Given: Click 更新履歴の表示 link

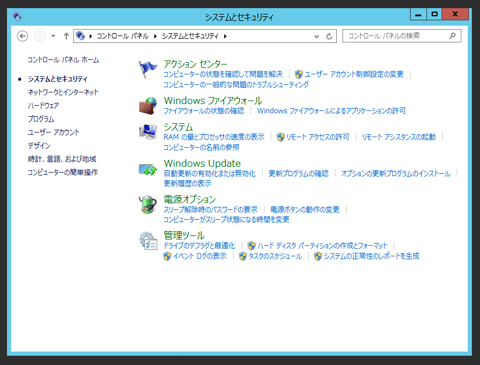Looking at the screenshot, I should (187, 184).
